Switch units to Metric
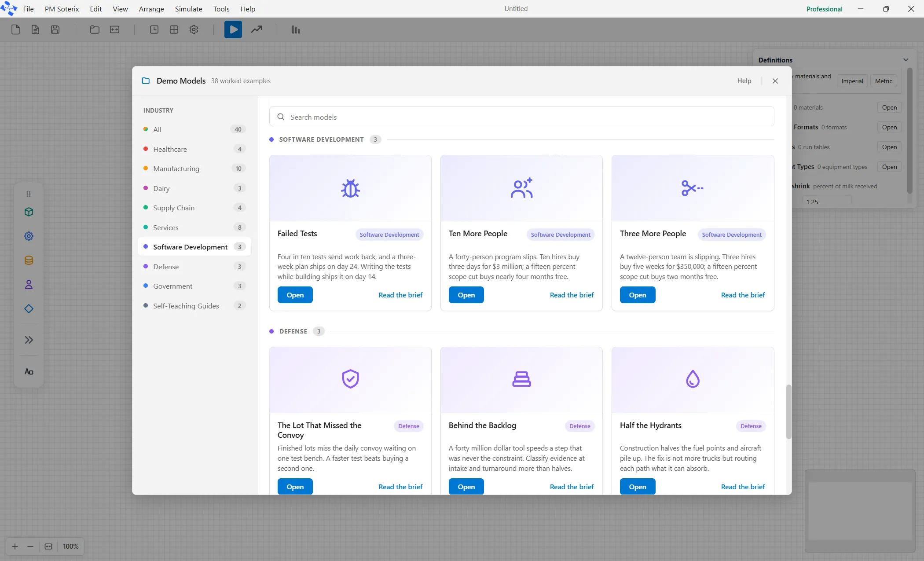This screenshot has height=561, width=924. pos(884,81)
